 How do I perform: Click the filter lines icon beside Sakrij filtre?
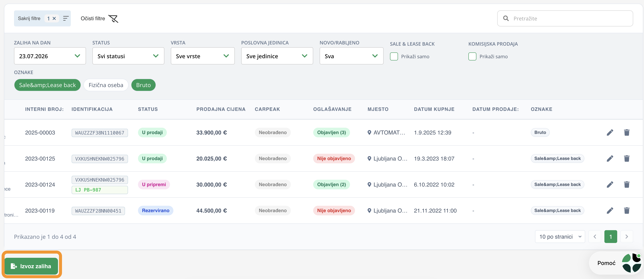pos(66,19)
